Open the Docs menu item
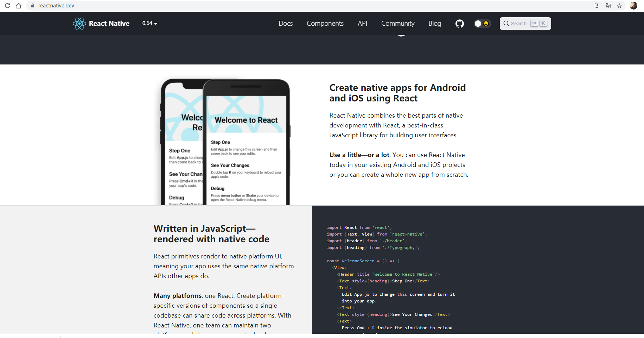 click(x=285, y=24)
